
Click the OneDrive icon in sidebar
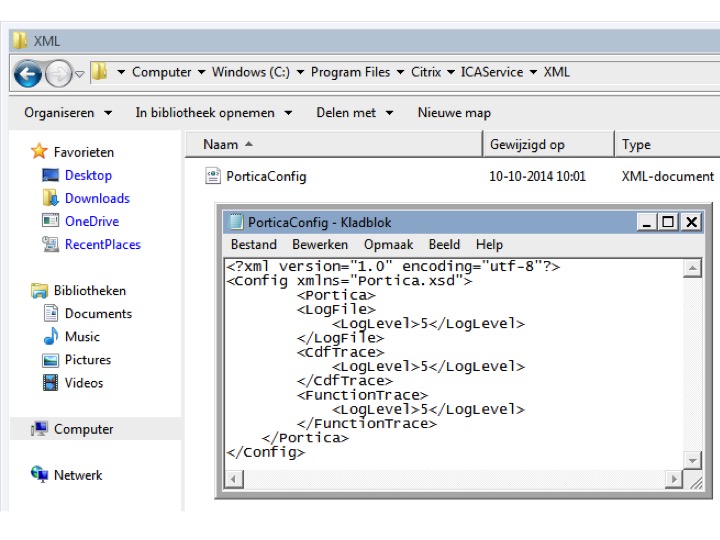coord(50,220)
